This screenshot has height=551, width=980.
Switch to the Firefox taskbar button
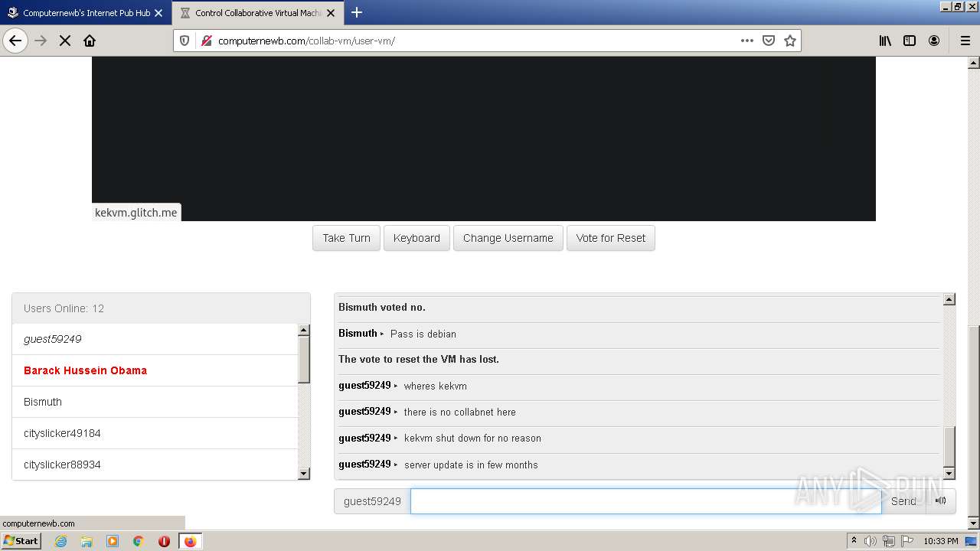coord(190,541)
